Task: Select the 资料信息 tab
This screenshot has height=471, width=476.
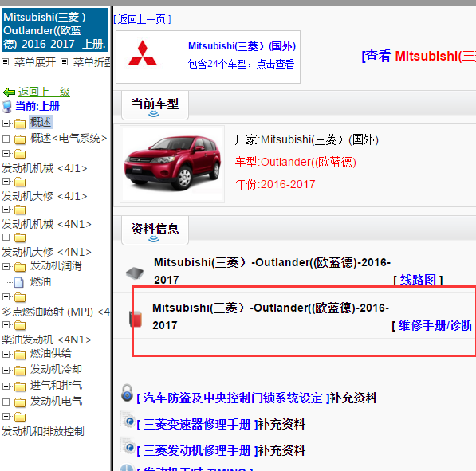Action: 155,230
